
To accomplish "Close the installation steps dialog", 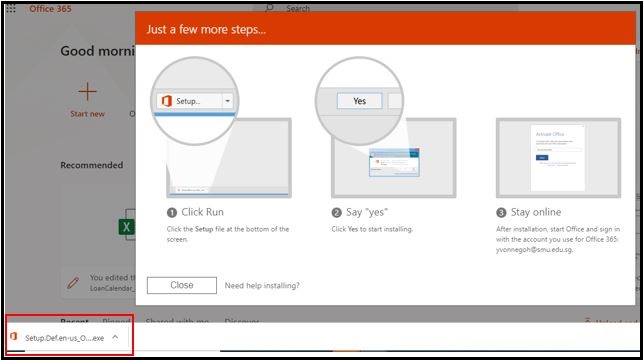I will pyautogui.click(x=182, y=285).
